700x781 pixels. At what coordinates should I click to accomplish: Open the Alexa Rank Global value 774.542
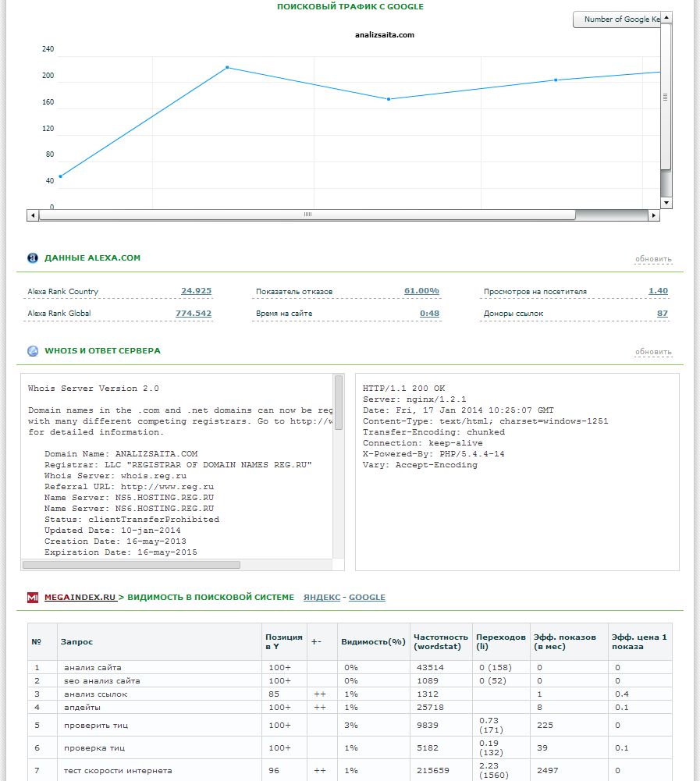(194, 314)
